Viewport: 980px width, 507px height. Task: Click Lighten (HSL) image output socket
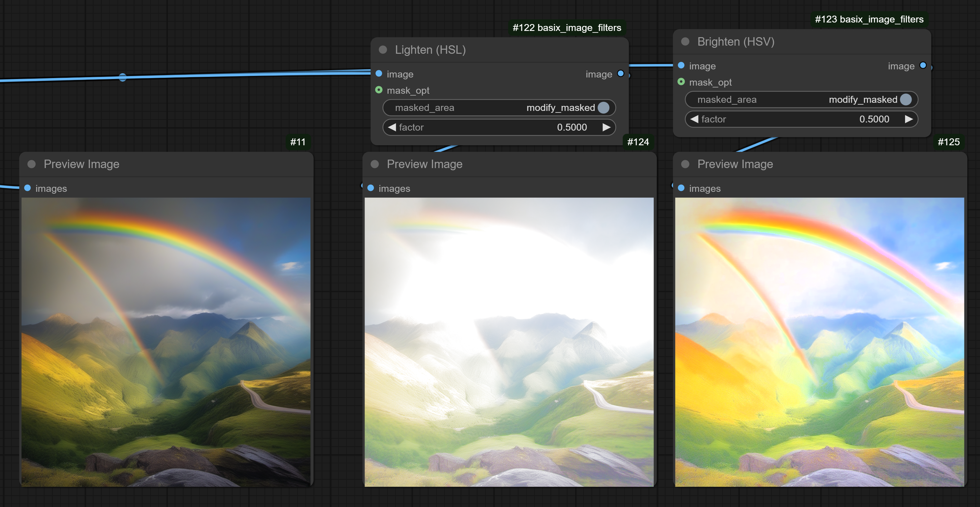pyautogui.click(x=620, y=73)
